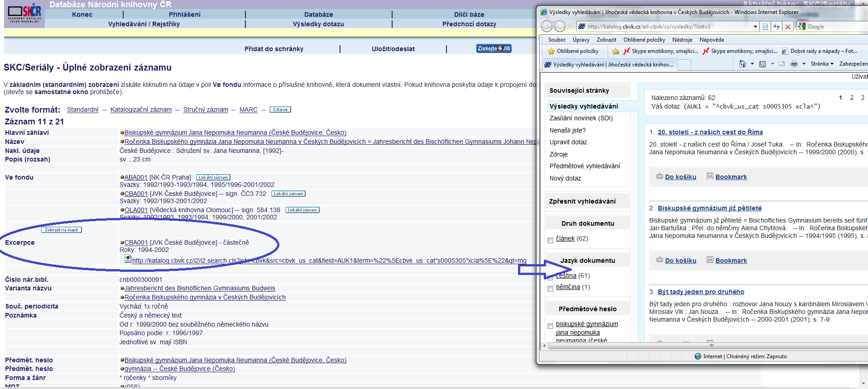Refresh the katalog.cbvk.cz page
This screenshot has width=868, height=389.
click(x=777, y=27)
